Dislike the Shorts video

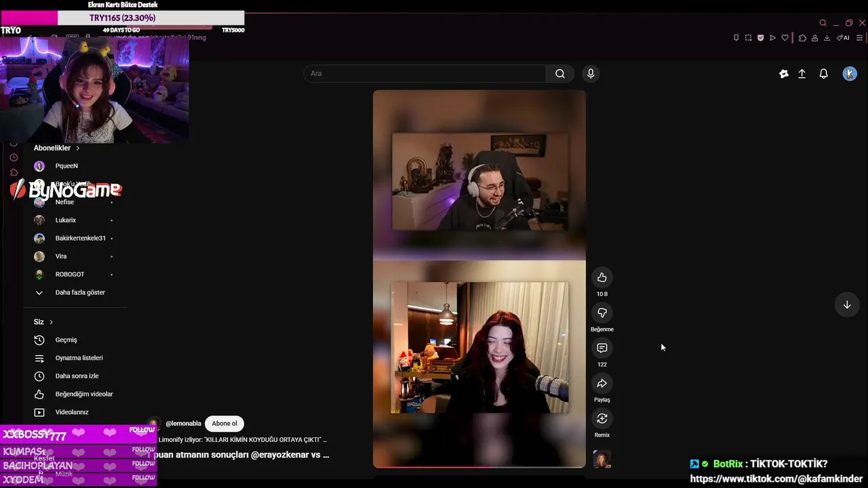602,312
